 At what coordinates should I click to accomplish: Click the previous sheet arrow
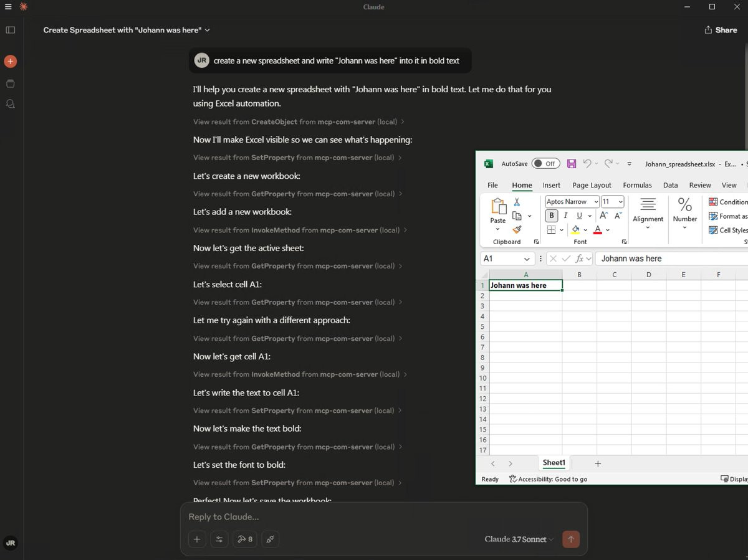pyautogui.click(x=492, y=463)
